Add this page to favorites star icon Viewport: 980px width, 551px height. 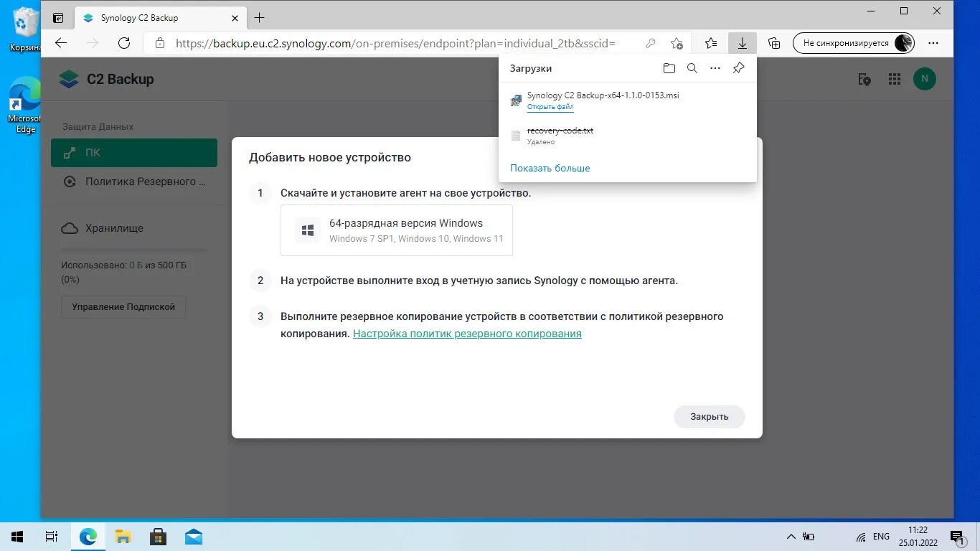677,43
